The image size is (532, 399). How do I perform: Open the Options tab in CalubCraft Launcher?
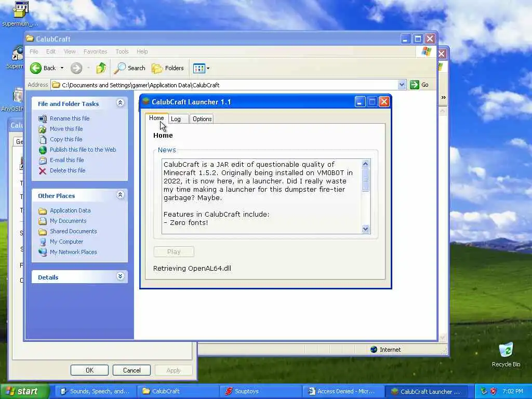[202, 119]
